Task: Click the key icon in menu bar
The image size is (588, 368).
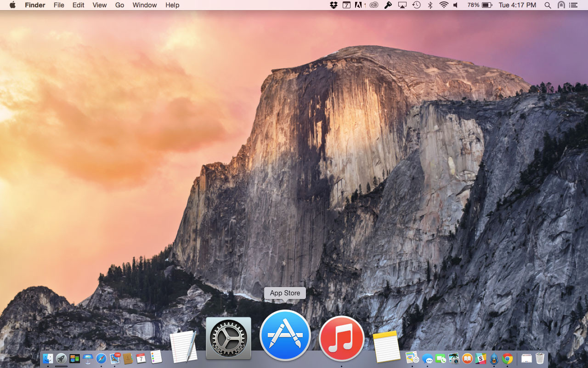Action: tap(388, 5)
